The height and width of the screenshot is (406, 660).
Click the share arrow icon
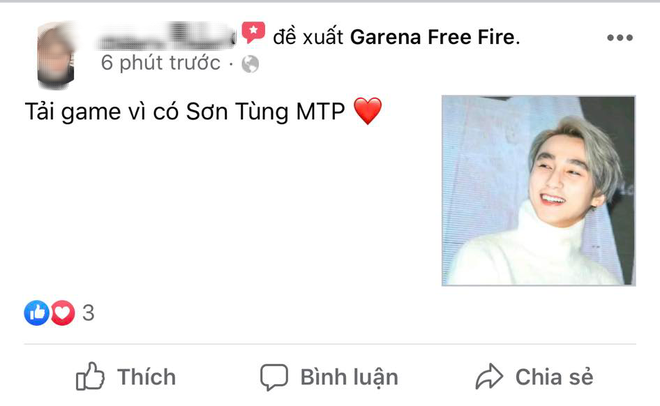[x=489, y=376]
